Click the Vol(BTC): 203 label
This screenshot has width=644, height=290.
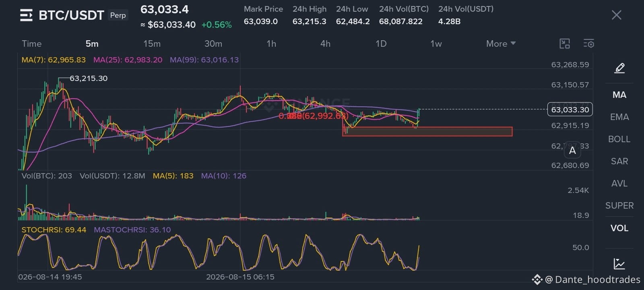pos(47,176)
